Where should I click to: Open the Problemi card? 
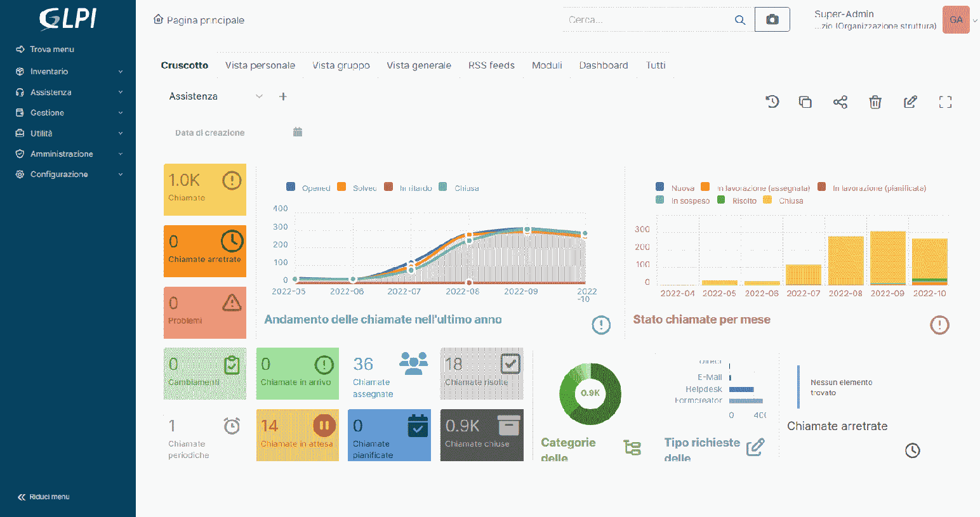click(x=205, y=313)
